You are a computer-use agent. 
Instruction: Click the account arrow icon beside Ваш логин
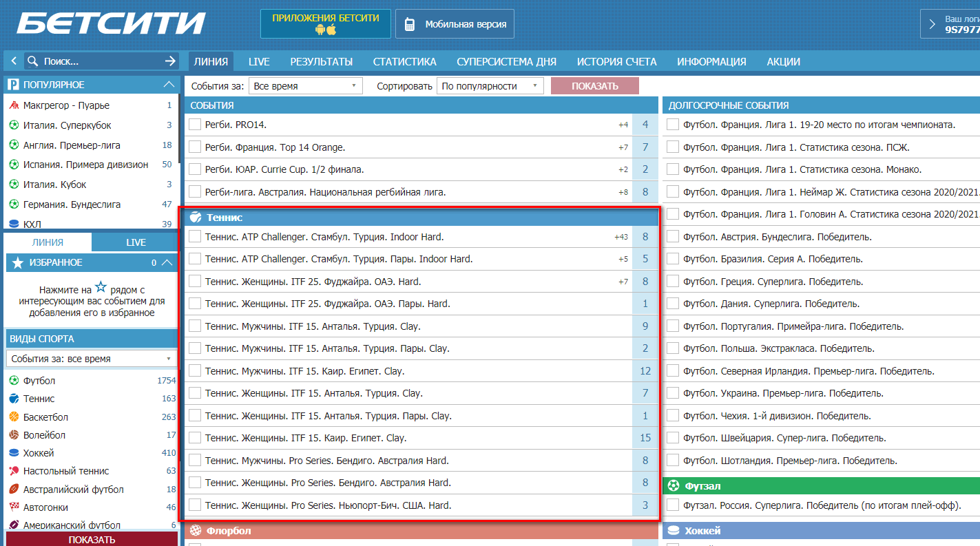tap(932, 24)
